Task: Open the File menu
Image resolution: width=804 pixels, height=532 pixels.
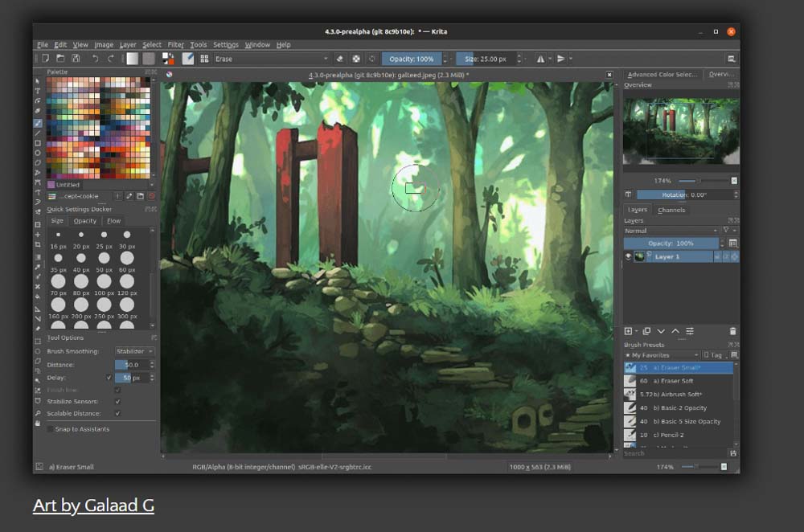Action: [x=43, y=44]
